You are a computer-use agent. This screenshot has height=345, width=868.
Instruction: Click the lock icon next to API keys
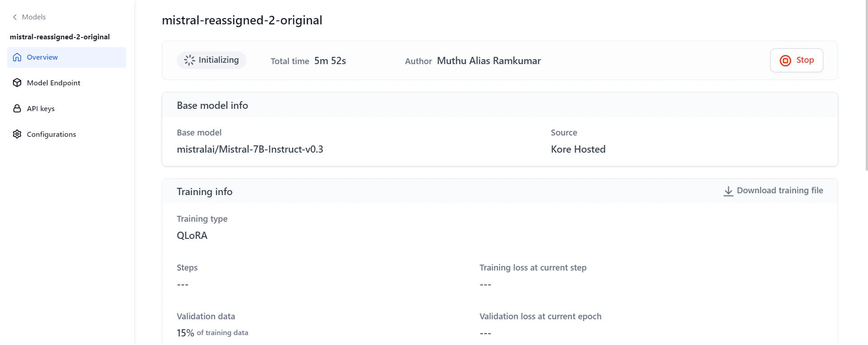[17, 108]
